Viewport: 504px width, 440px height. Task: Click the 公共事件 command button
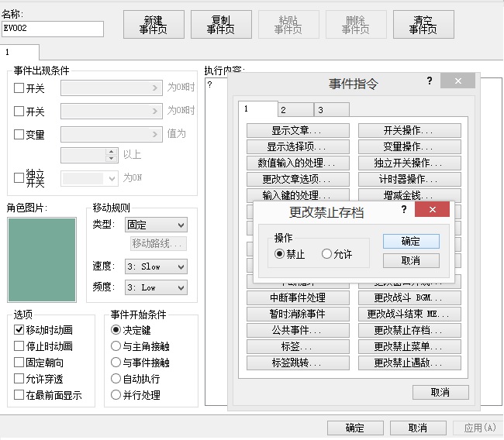(298, 330)
